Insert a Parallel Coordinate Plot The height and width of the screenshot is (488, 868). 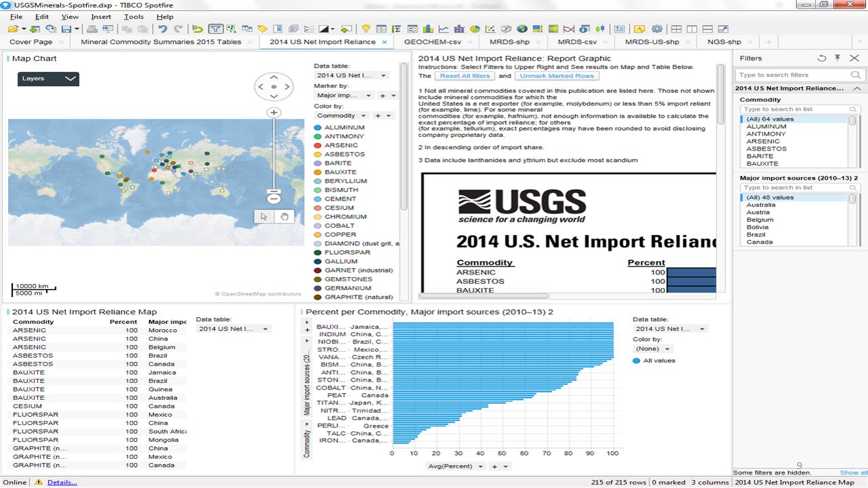click(568, 29)
